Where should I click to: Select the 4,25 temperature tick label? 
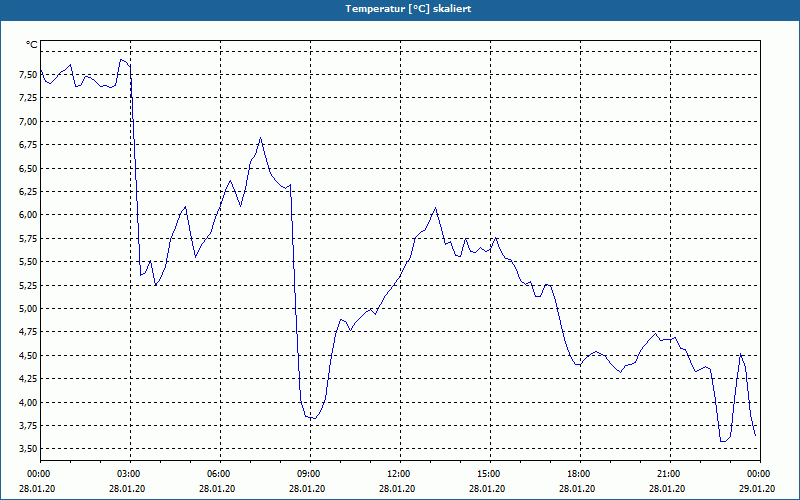[x=28, y=379]
